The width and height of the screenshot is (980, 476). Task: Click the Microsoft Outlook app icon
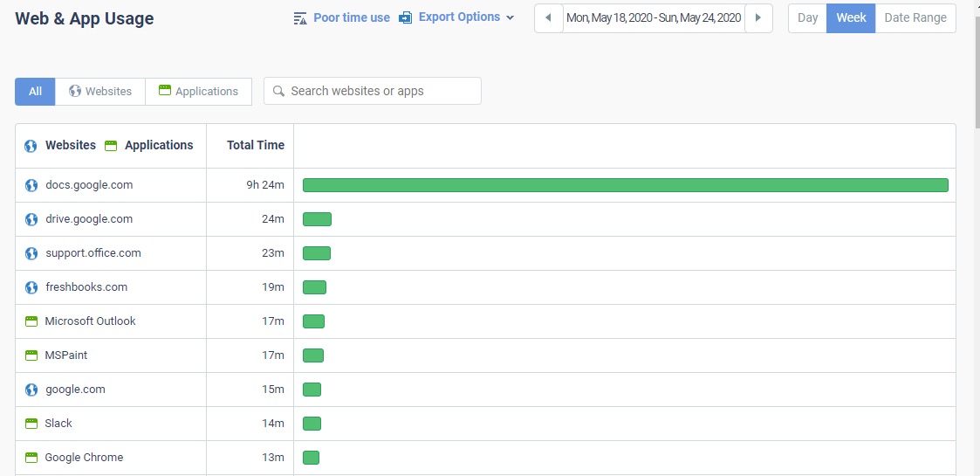[x=31, y=321]
